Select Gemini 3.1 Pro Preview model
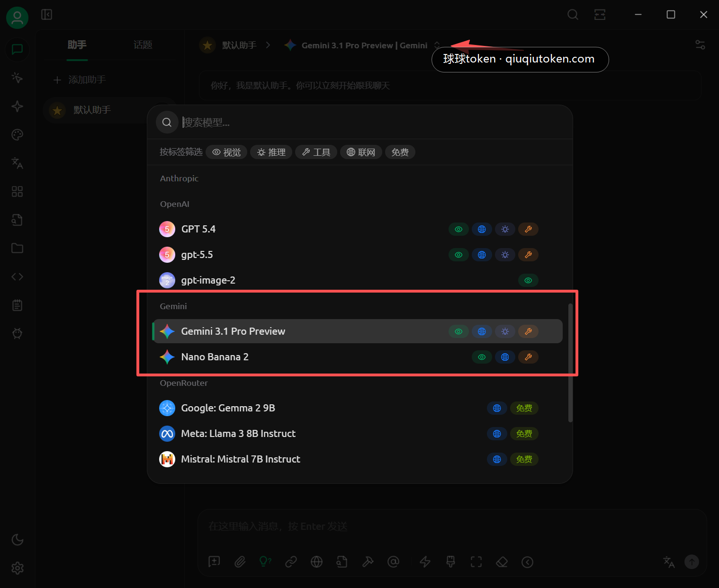Viewport: 719px width, 588px height. 358,331
